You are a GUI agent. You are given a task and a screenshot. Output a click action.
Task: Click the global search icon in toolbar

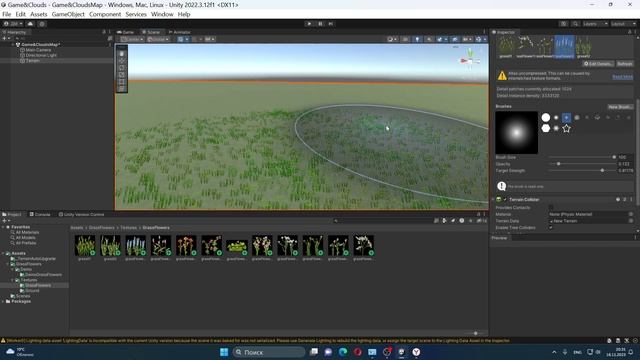tap(575, 24)
